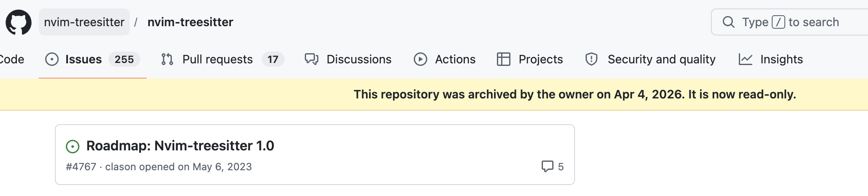This screenshot has width=868, height=196.
Task: Open the nvim-treesitter owner link
Action: [x=84, y=22]
